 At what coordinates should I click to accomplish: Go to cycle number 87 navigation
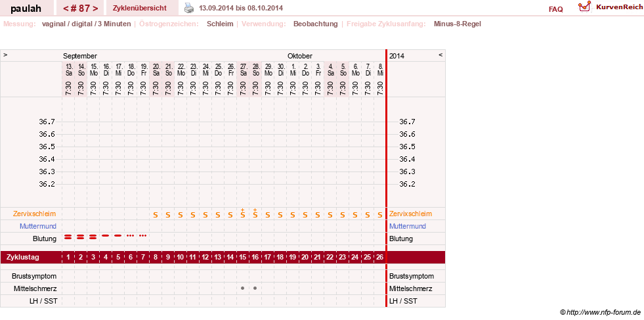[81, 9]
